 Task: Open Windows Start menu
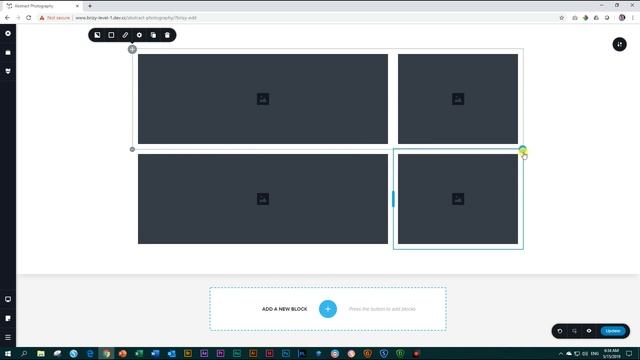tap(8, 353)
